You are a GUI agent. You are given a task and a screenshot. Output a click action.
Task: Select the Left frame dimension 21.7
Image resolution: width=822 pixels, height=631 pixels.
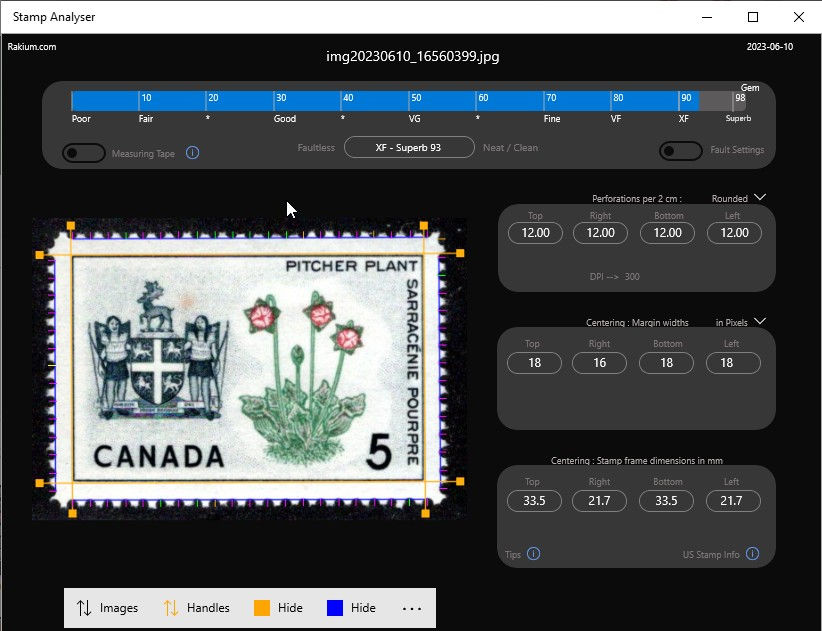733,501
